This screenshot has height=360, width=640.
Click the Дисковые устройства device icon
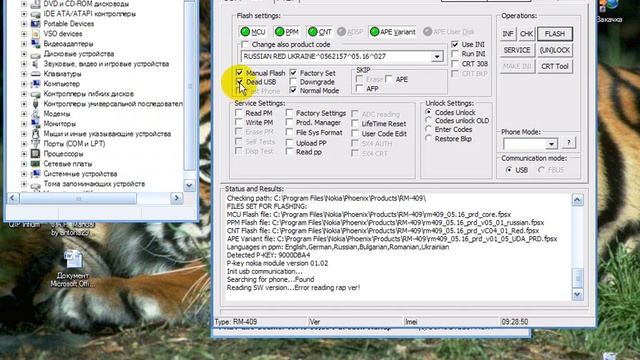point(36,54)
